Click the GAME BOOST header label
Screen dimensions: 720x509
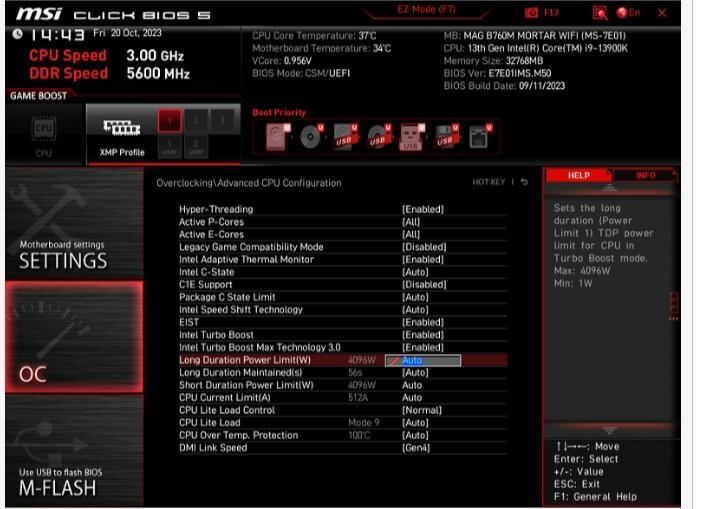point(39,96)
